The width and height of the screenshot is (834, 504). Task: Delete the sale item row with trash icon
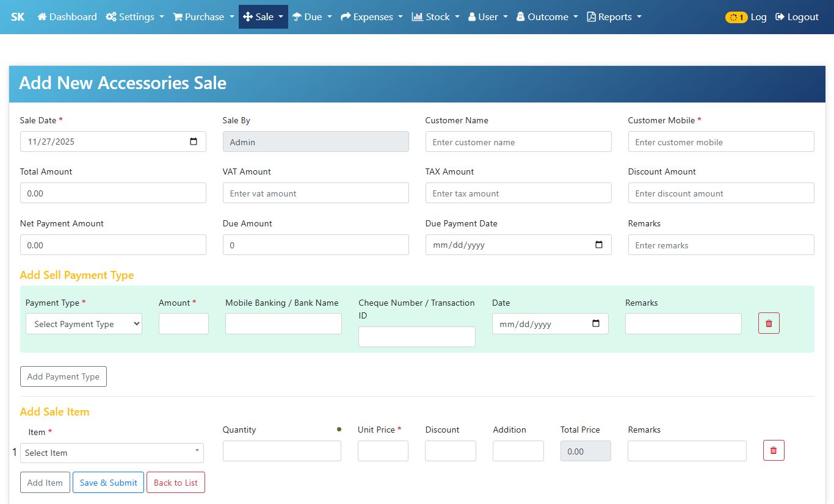pos(774,450)
